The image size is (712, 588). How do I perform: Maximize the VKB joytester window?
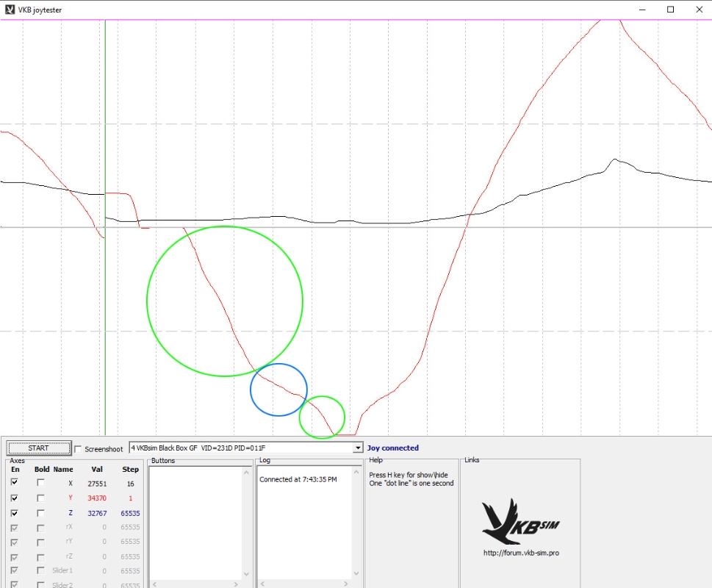pyautogui.click(x=670, y=10)
